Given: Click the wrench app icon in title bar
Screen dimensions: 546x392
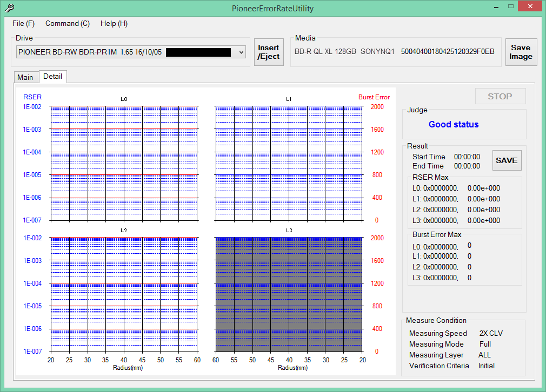Looking at the screenshot, I should tap(10, 8).
